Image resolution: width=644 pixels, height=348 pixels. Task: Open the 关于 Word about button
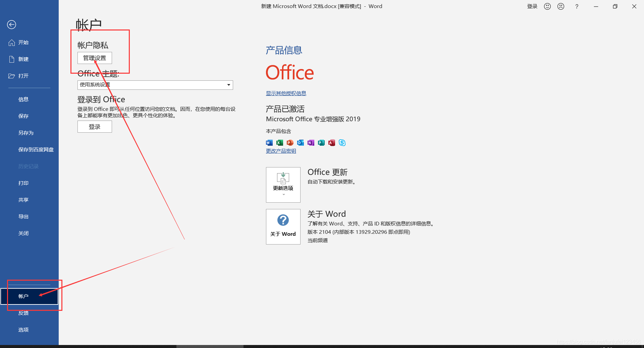click(283, 227)
